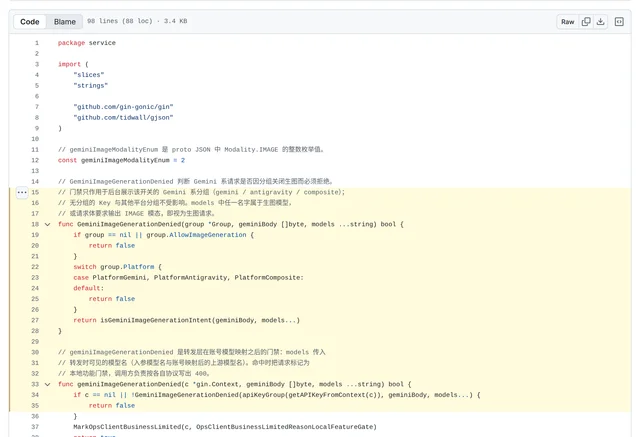Viewport: 640px width, 437px height.
Task: Select line number 3
Action: (x=37, y=64)
